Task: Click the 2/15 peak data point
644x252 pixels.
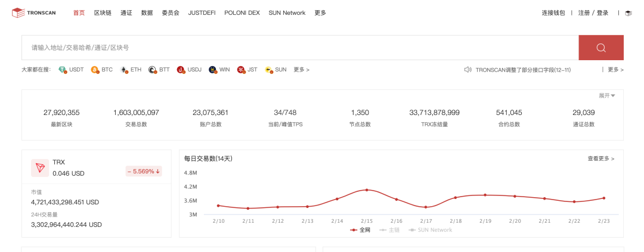Action: point(367,190)
